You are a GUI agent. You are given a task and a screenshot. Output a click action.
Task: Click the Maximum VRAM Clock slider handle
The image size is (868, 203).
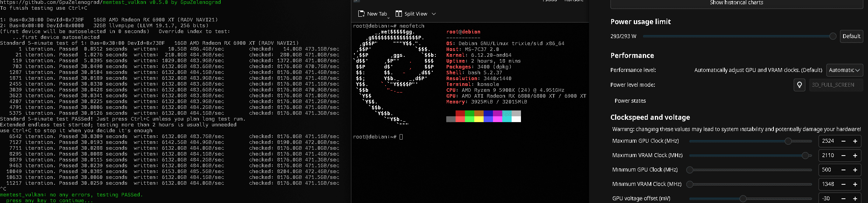pyautogui.click(x=805, y=156)
